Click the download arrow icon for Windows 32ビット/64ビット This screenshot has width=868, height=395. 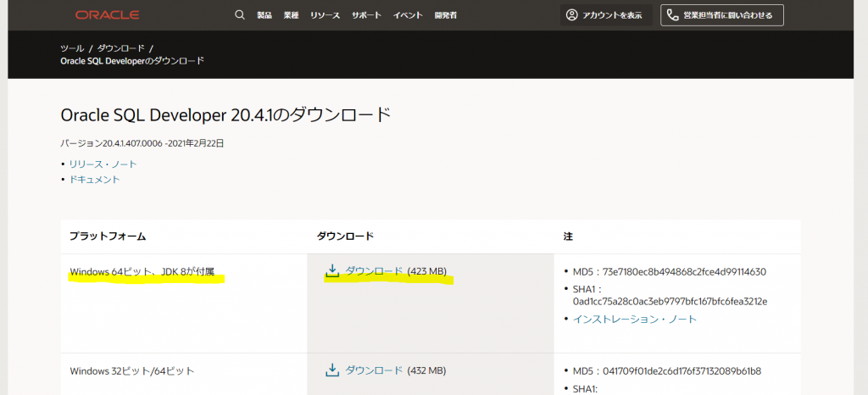click(x=333, y=370)
